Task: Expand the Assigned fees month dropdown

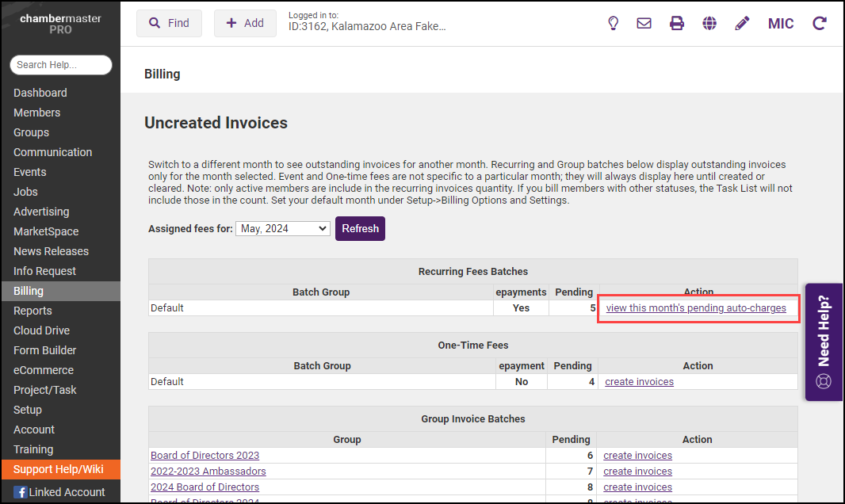Action: [x=283, y=228]
